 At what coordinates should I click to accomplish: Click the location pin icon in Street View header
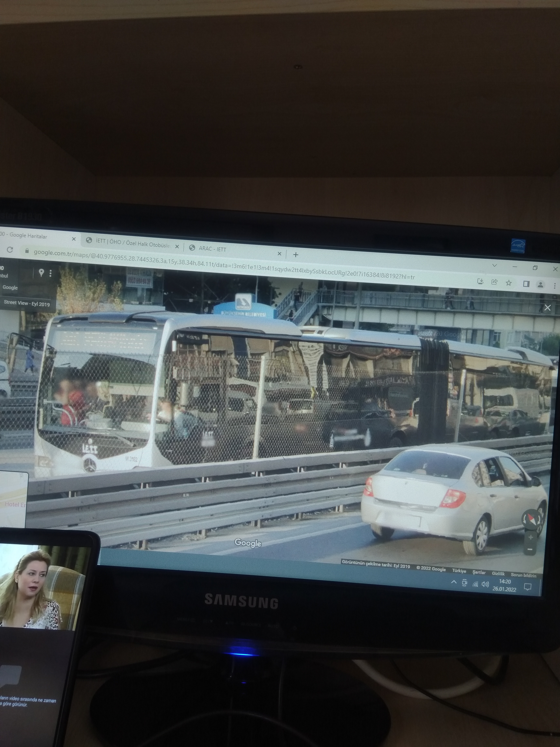click(41, 273)
